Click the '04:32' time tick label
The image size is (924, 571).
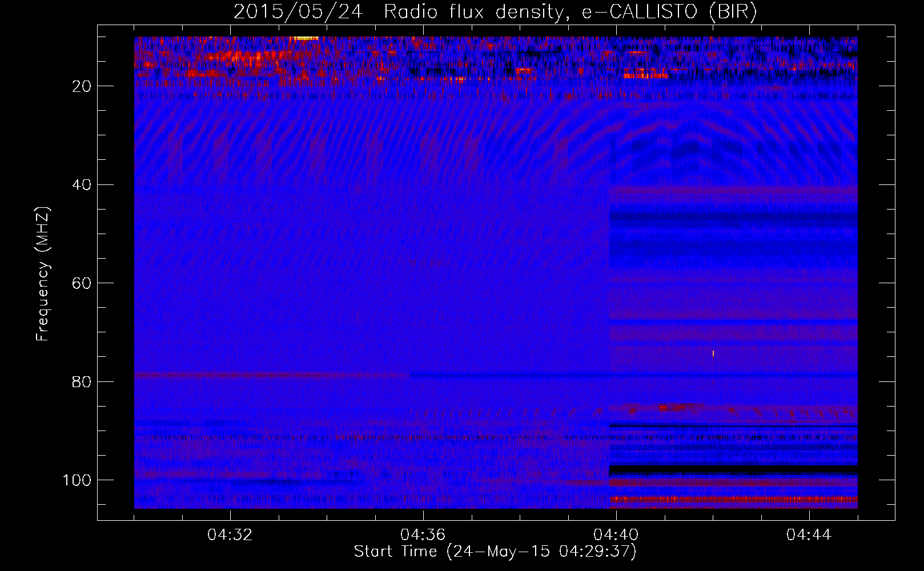coord(230,535)
